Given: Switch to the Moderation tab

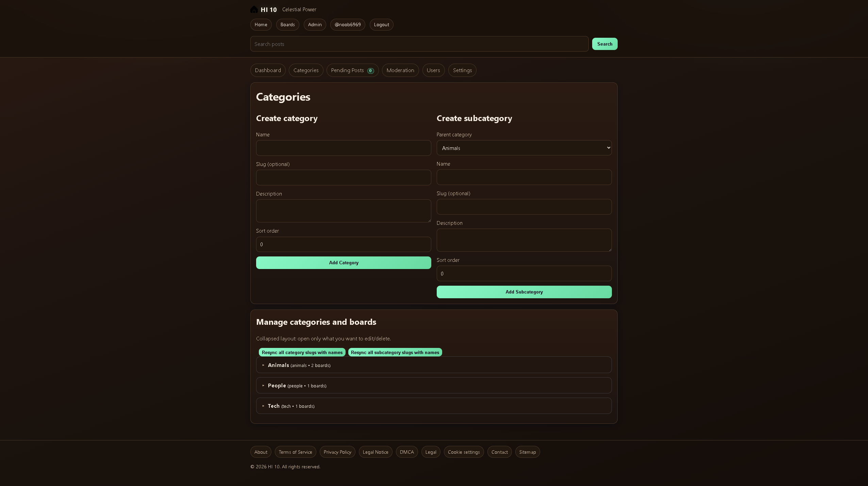Looking at the screenshot, I should click(x=400, y=70).
